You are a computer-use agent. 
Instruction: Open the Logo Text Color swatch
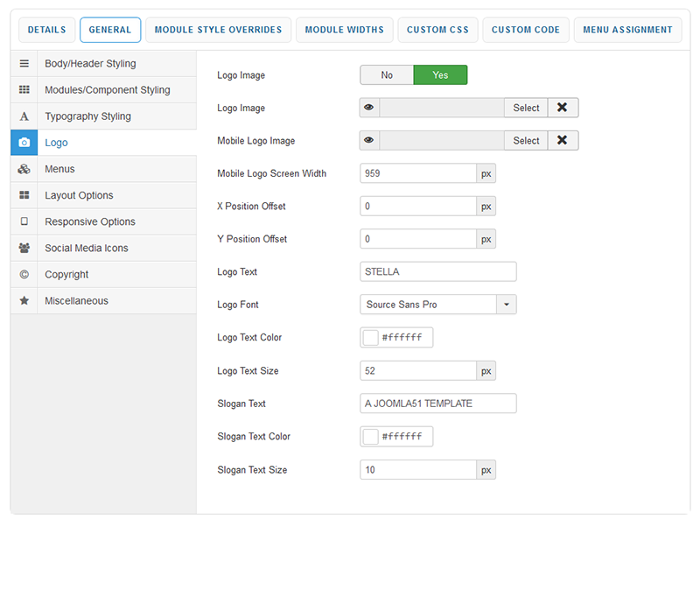click(370, 338)
